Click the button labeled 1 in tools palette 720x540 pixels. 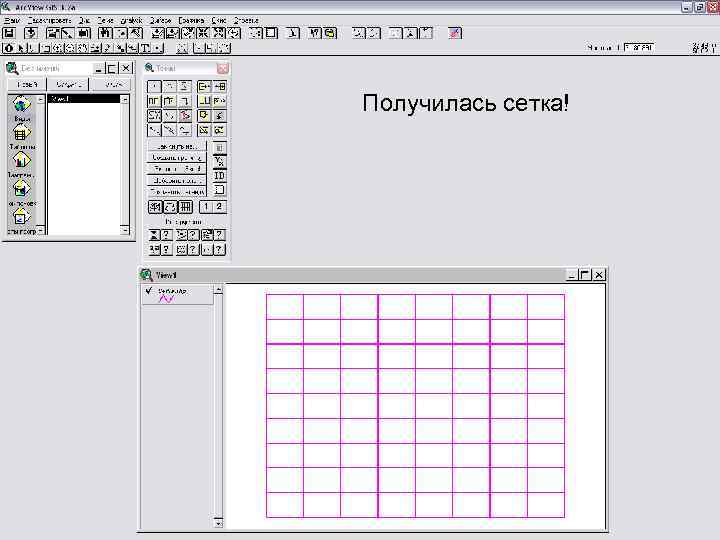[x=206, y=207]
